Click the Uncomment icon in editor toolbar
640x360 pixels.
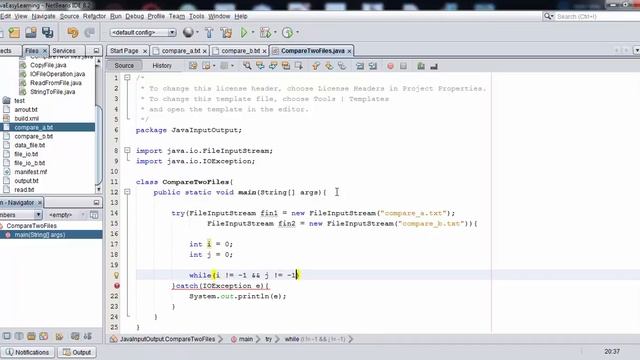pyautogui.click(x=434, y=66)
